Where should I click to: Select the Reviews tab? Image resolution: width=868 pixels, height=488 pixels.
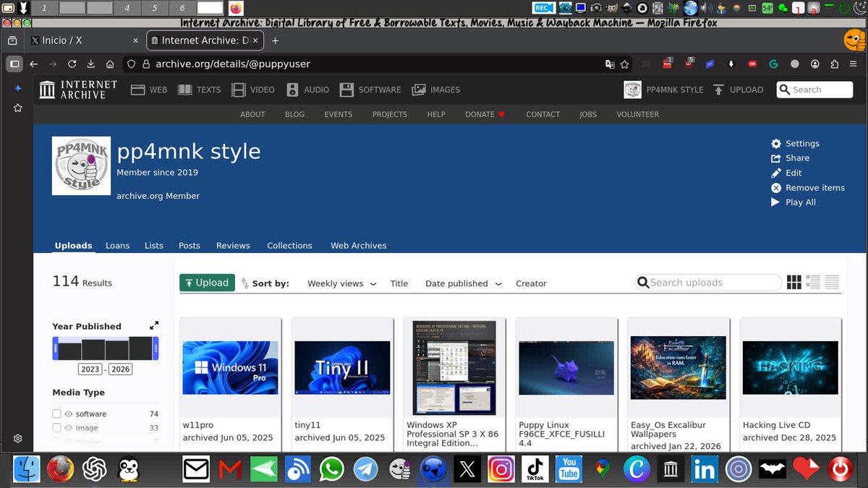click(x=233, y=246)
